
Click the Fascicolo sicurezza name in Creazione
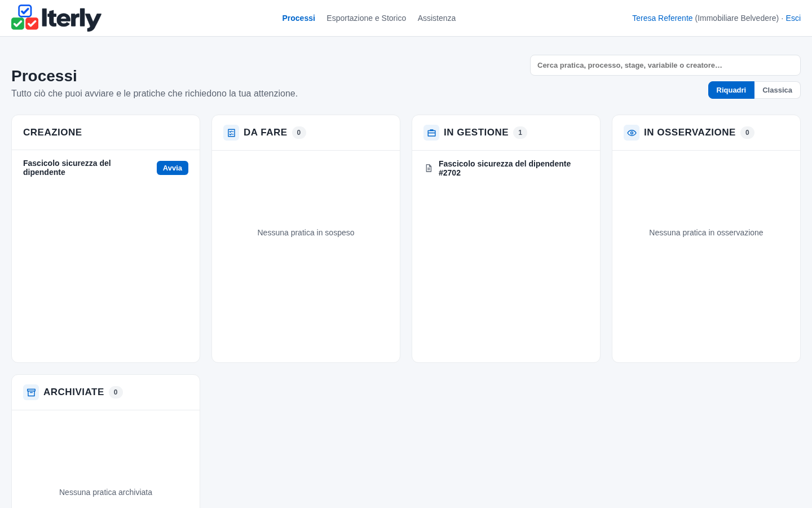point(67,168)
